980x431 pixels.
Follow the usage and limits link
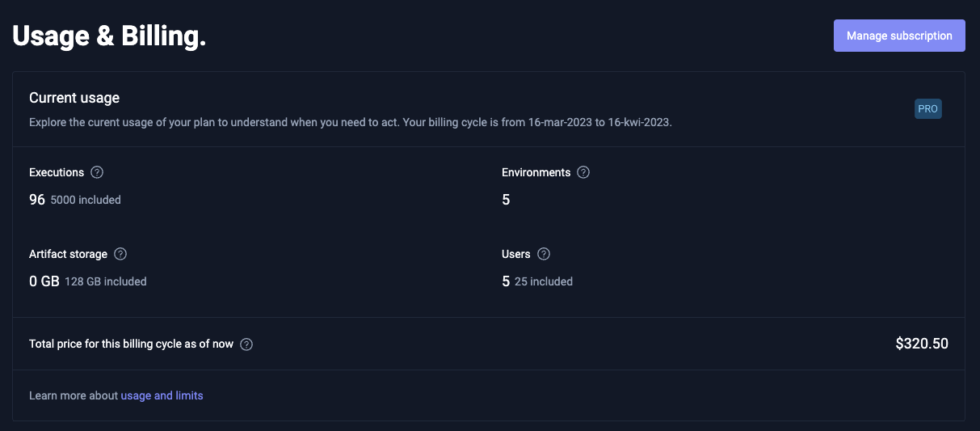point(162,395)
